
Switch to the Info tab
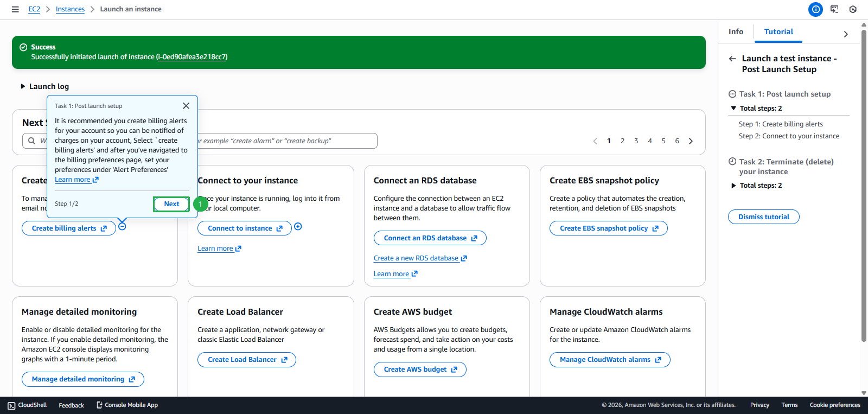736,31
